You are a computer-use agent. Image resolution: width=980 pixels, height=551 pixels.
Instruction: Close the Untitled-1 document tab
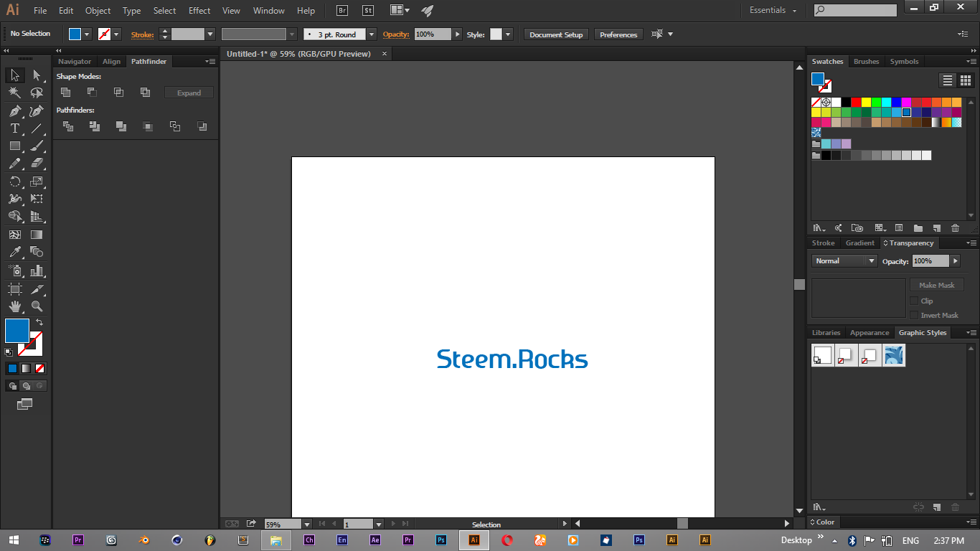384,54
